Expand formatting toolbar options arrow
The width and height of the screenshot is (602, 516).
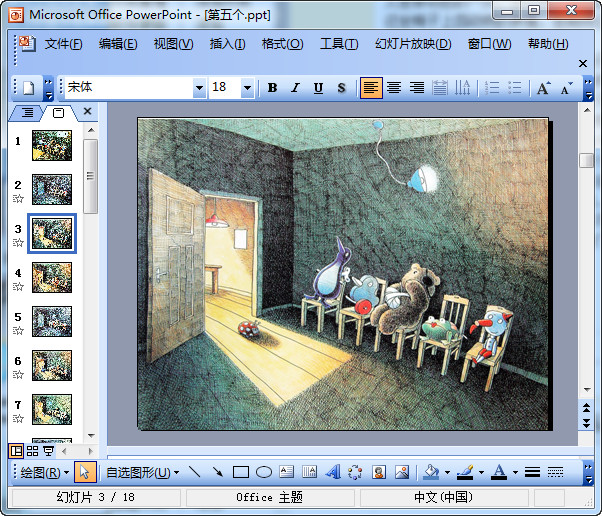(588, 88)
